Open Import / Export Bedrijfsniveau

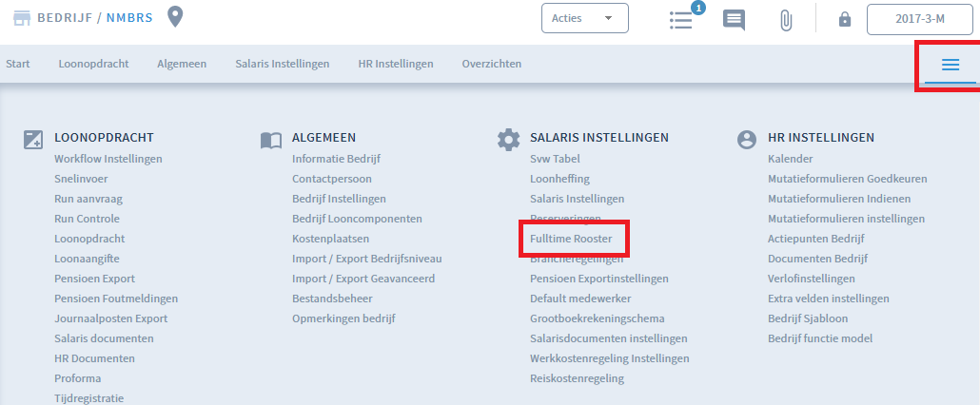367,259
